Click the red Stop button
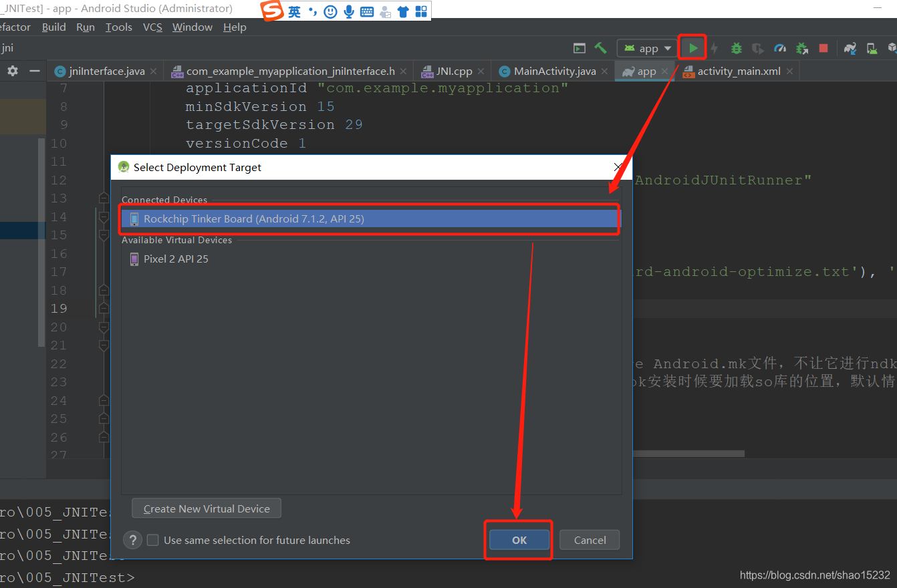897x588 pixels. pos(823,48)
